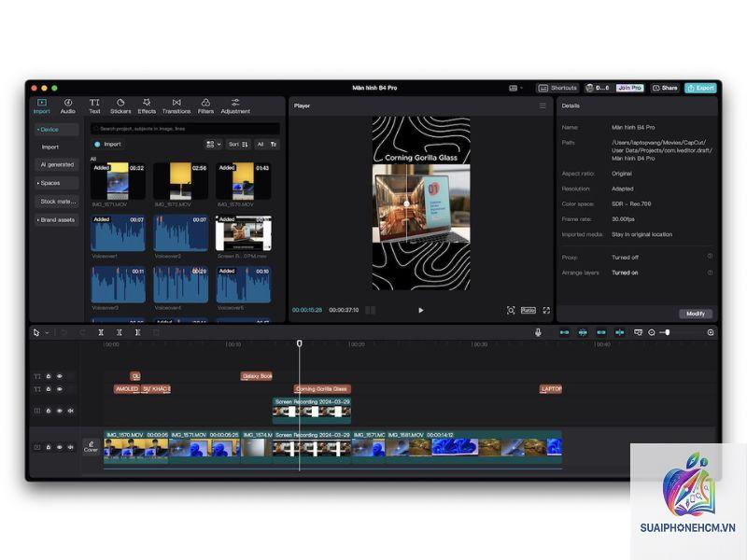Delete clip part left of playhead

(120, 333)
